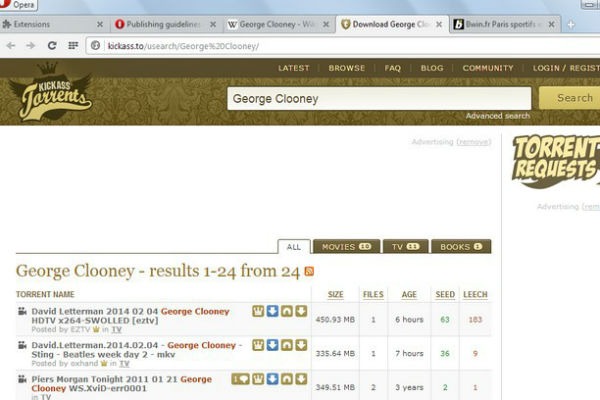Open BROWSE in site navigation
This screenshot has height=400, width=600.
tap(347, 68)
